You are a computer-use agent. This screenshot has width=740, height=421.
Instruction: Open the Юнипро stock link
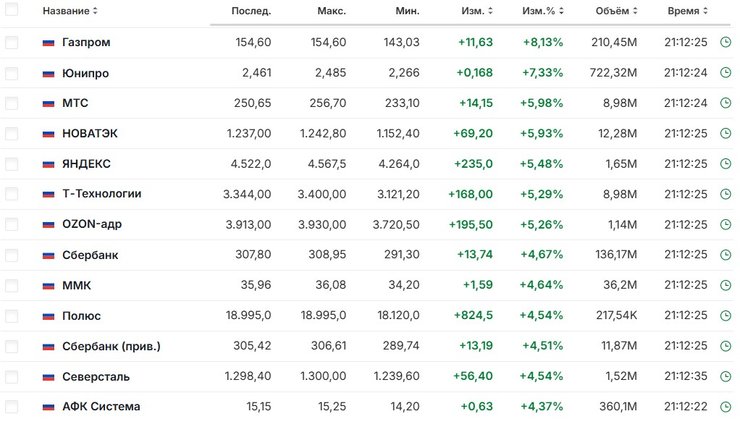point(86,74)
